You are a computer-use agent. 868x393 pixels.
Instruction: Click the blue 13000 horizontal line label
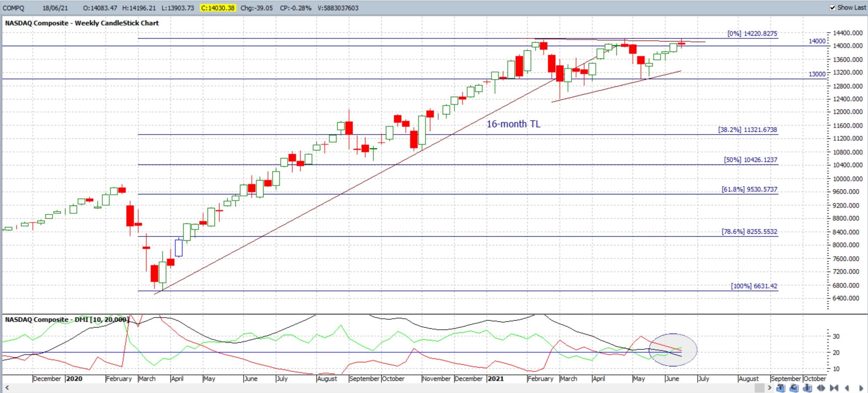(817, 74)
